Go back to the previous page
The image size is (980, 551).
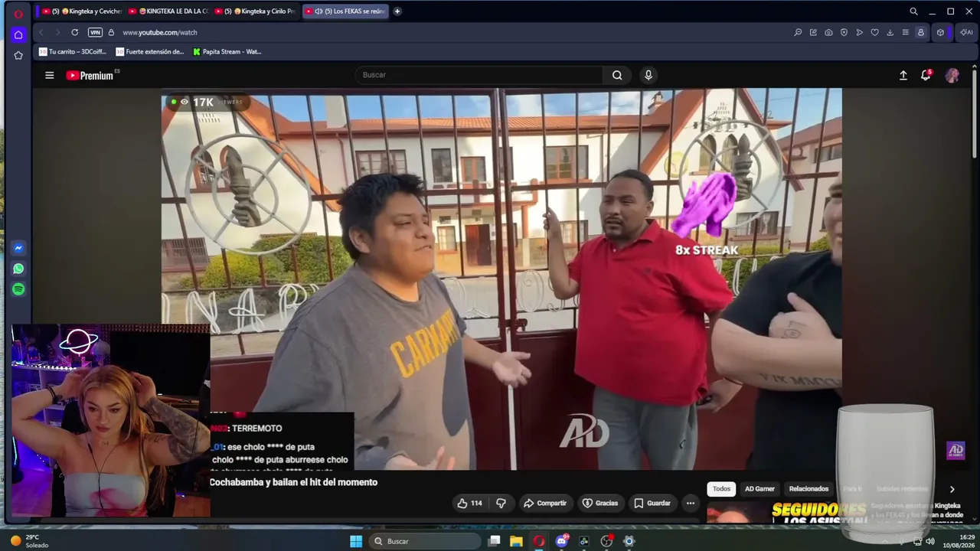[x=41, y=32]
